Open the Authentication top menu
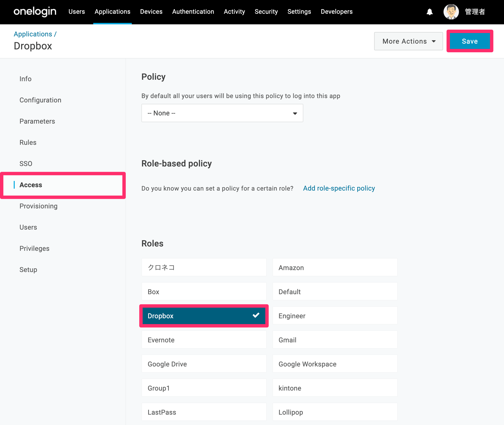Image resolution: width=504 pixels, height=425 pixels. pos(193,12)
